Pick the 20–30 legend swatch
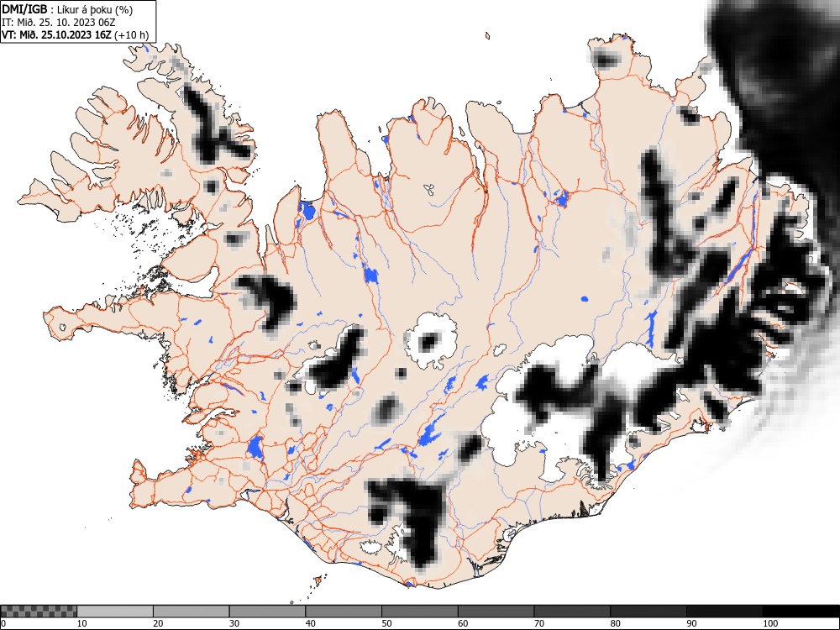This screenshot has width=840, height=630. click(192, 612)
